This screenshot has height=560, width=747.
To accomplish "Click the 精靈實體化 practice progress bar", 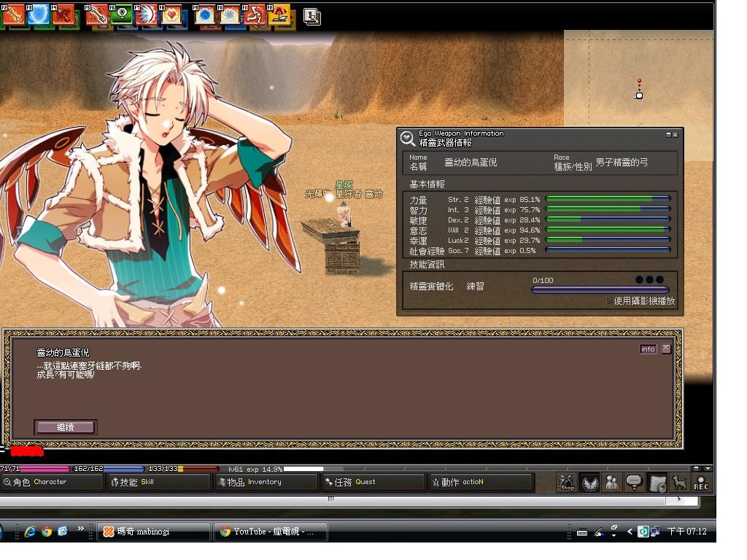I will (x=600, y=289).
